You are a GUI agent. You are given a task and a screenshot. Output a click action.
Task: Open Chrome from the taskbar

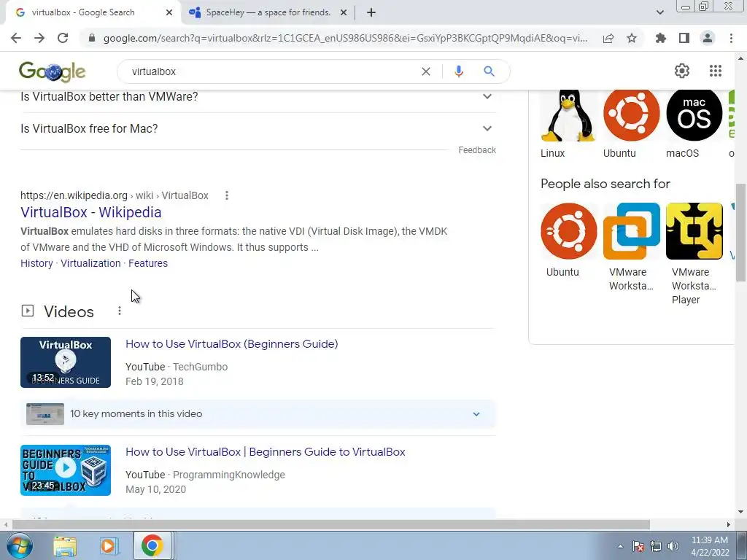tap(152, 546)
